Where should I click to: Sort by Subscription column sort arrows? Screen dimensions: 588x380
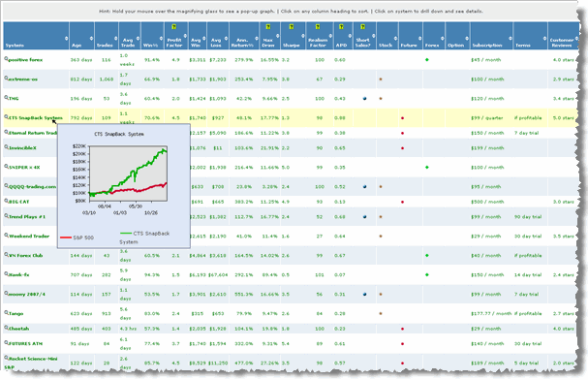(x=510, y=38)
